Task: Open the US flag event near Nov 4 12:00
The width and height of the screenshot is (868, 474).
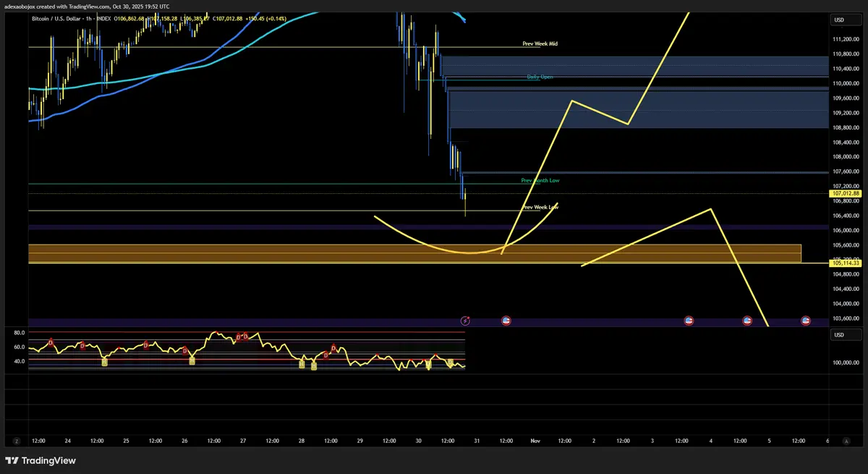Action: tap(747, 320)
